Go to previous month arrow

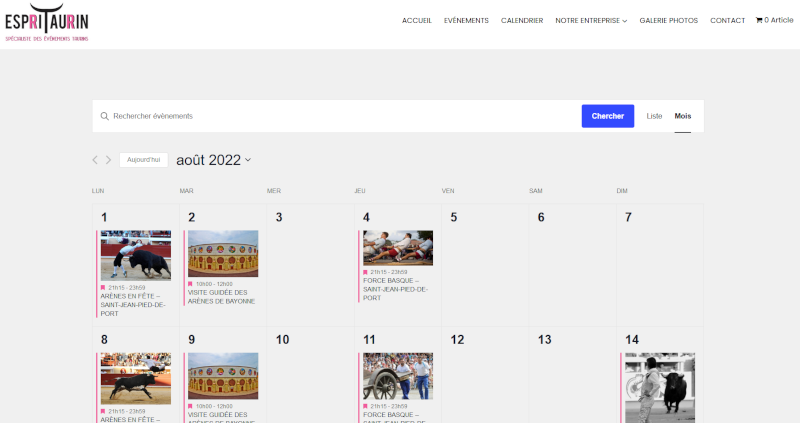(x=96, y=160)
